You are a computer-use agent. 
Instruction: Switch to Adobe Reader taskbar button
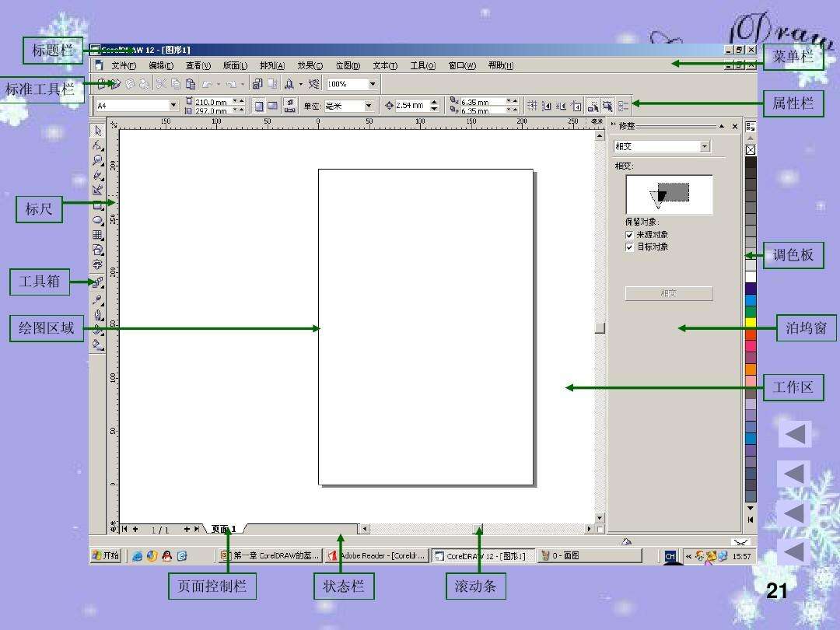click(377, 556)
